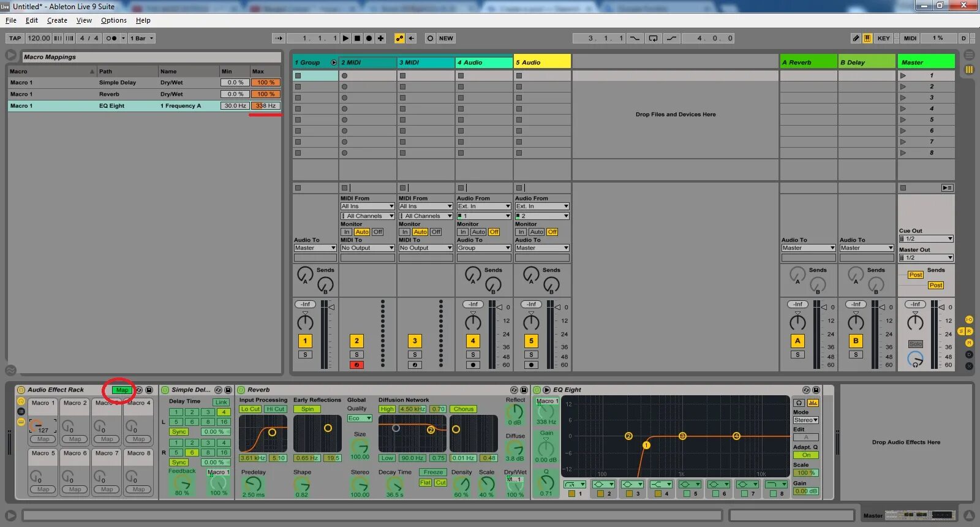Toggle Draw Mode pencil
This screenshot has width=980, height=527.
(x=856, y=38)
